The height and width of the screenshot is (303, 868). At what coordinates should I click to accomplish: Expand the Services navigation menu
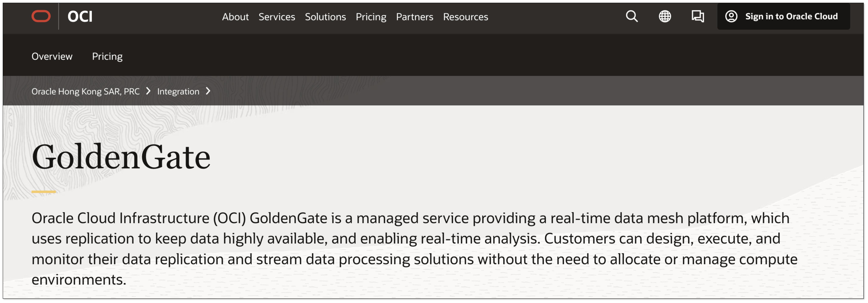(x=277, y=17)
